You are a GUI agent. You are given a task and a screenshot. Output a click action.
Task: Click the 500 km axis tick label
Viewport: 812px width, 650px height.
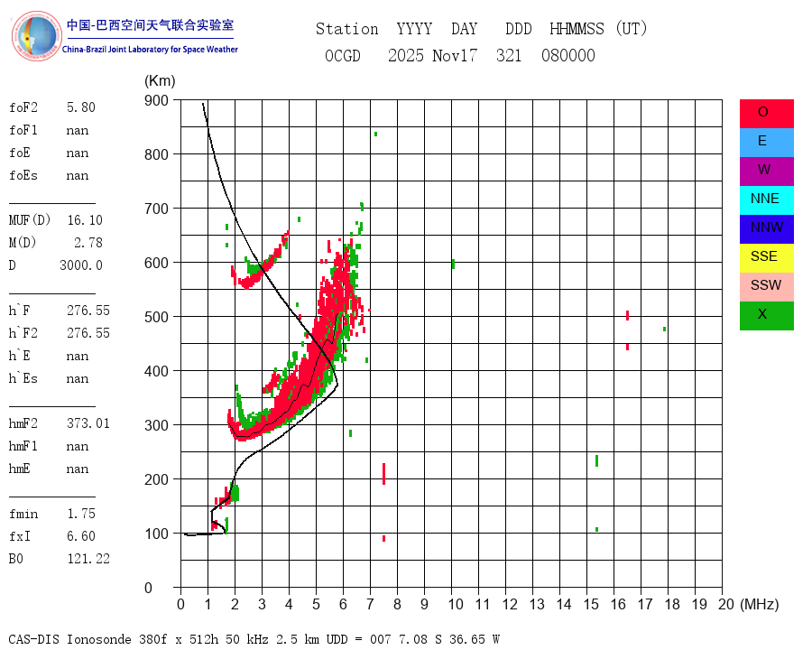156,317
